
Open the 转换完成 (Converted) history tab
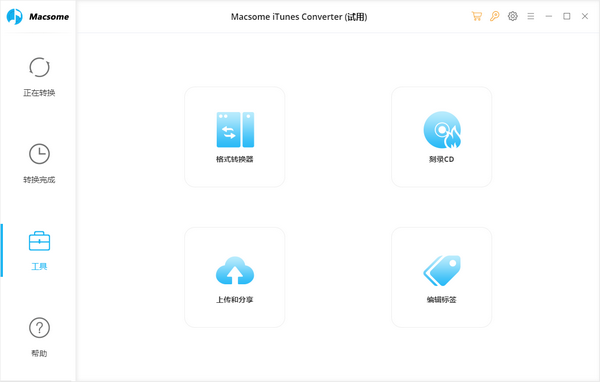(x=39, y=164)
